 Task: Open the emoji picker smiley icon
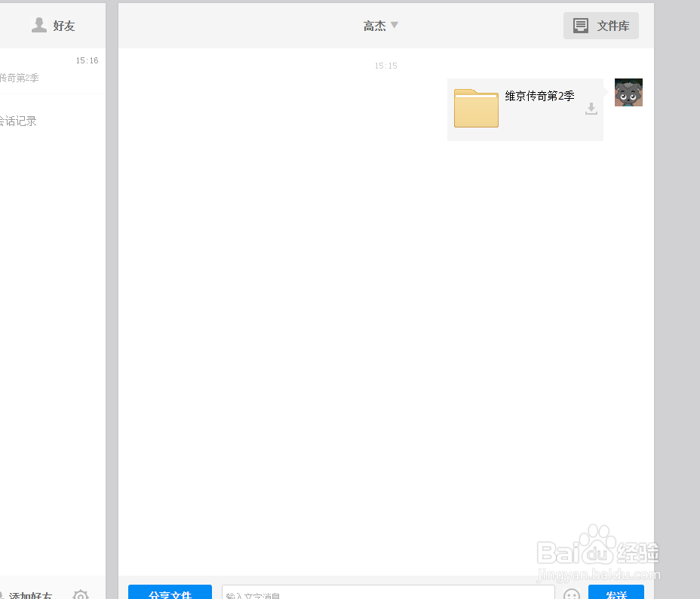tap(571, 594)
